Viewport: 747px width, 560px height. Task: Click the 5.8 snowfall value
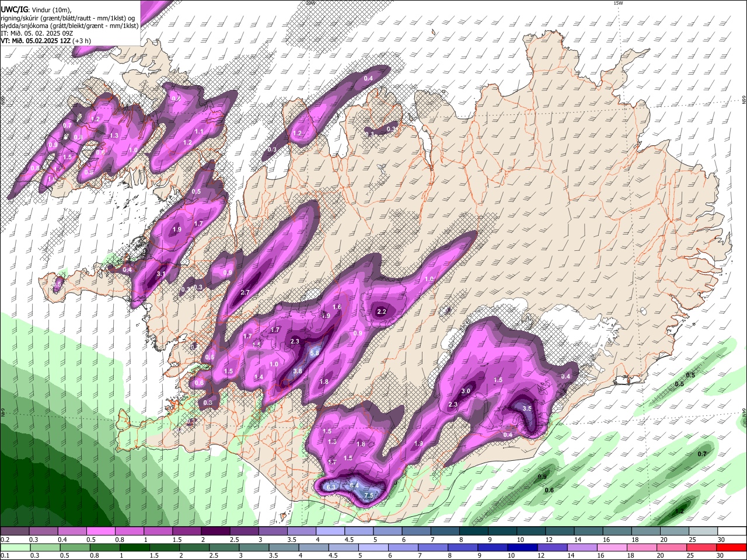[x=315, y=353]
